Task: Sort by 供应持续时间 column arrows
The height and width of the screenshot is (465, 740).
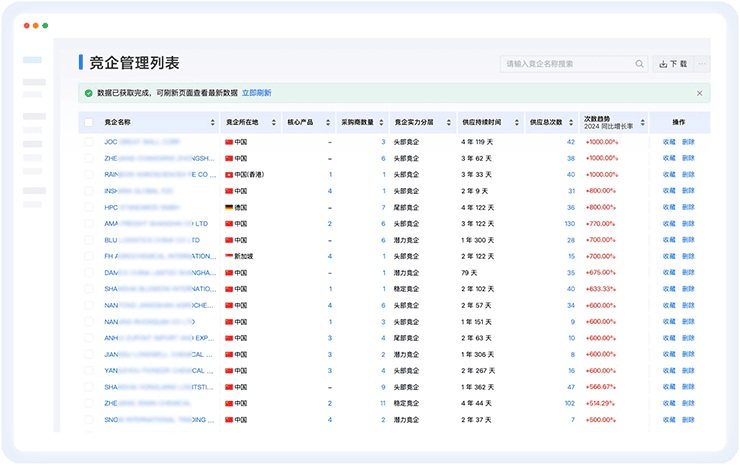Action: coord(516,123)
